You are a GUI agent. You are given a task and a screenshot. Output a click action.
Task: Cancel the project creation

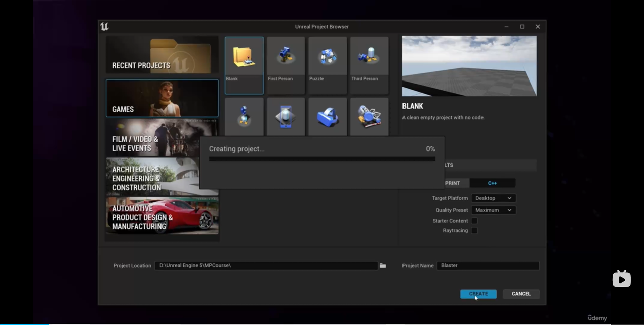click(x=521, y=294)
